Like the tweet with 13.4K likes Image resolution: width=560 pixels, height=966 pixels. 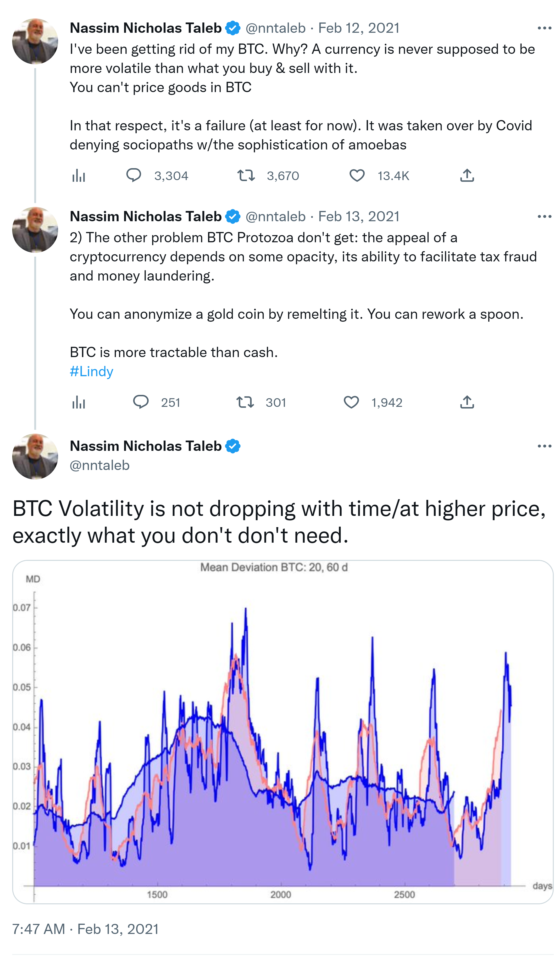[x=357, y=176]
